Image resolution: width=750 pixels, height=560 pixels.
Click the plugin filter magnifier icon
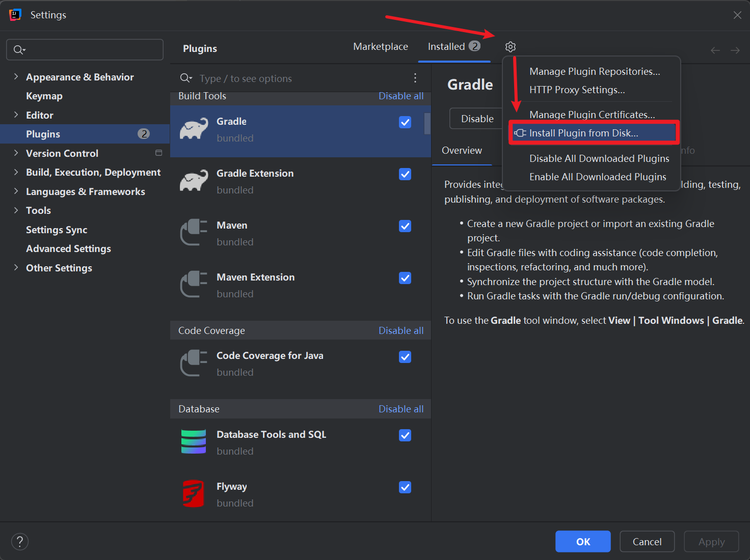186,78
